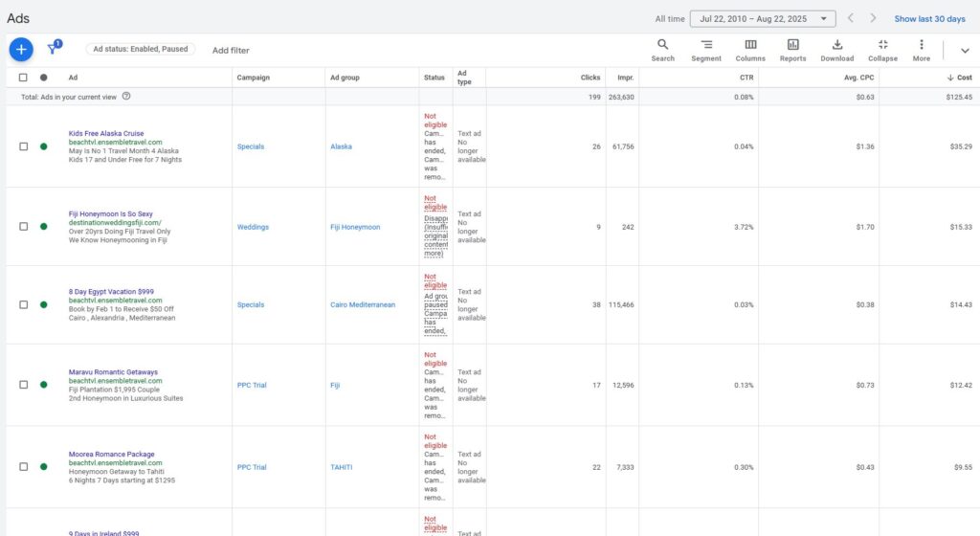Screen dimensions: 980x536
Task: Open the Weddings campaign link
Action: (x=253, y=227)
